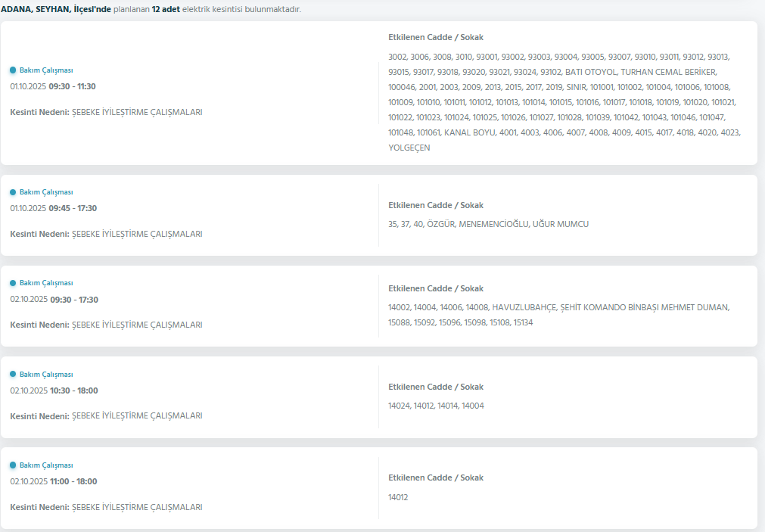
Task: Select the street list 14024, 14012, 14014, 14004
Action: click(436, 406)
